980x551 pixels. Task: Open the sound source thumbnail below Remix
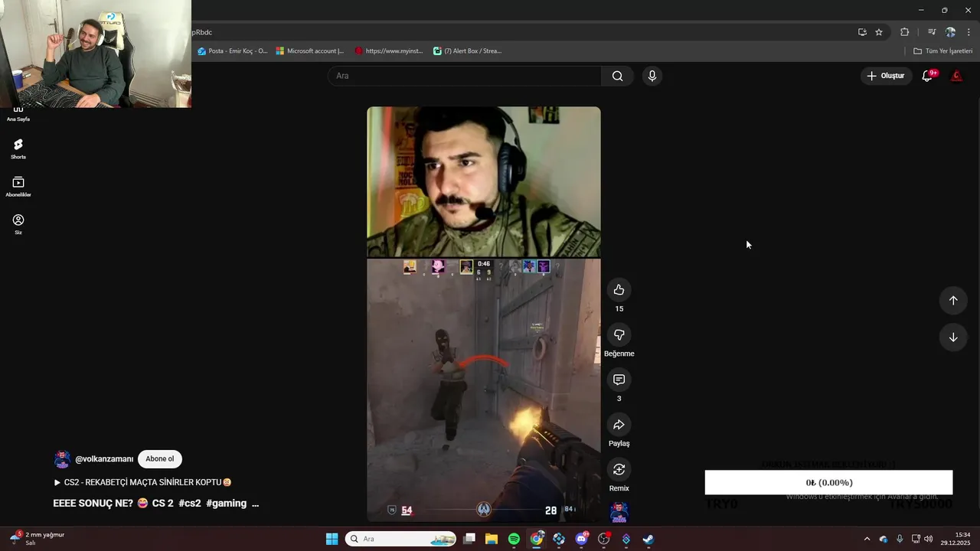pyautogui.click(x=619, y=512)
